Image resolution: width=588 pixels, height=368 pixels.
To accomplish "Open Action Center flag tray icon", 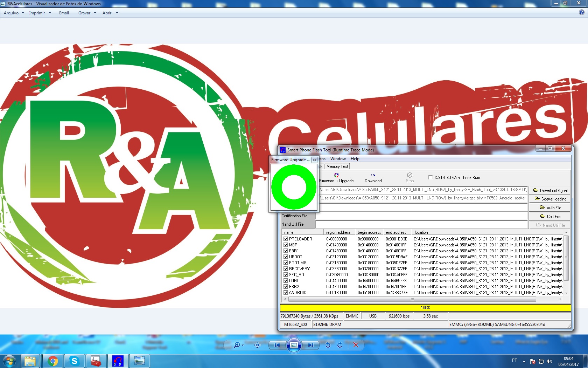I will coord(533,361).
